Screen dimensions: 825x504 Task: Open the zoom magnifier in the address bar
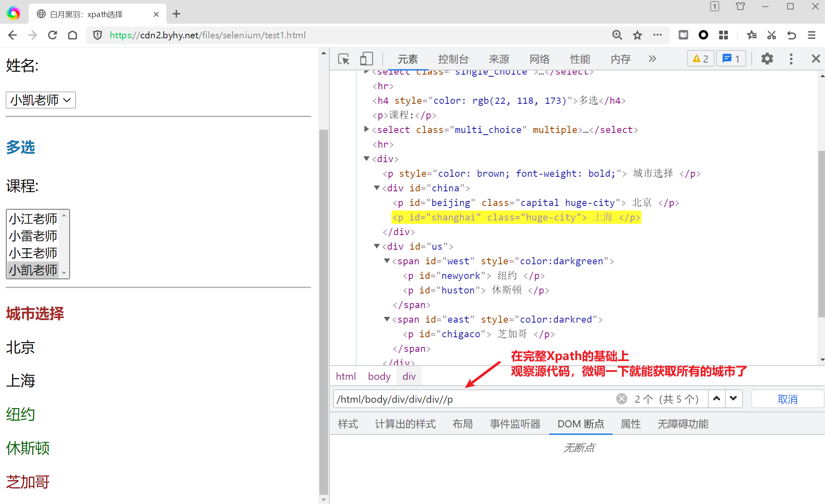[617, 35]
